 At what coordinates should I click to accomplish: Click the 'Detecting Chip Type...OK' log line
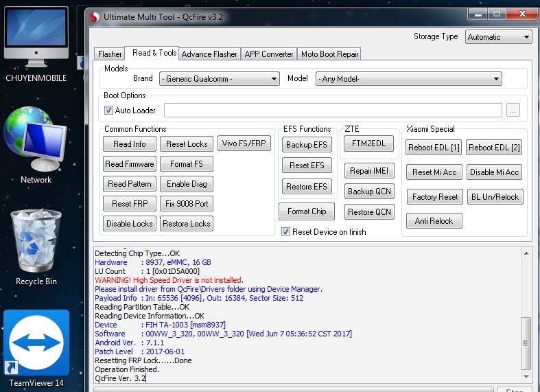(137, 253)
